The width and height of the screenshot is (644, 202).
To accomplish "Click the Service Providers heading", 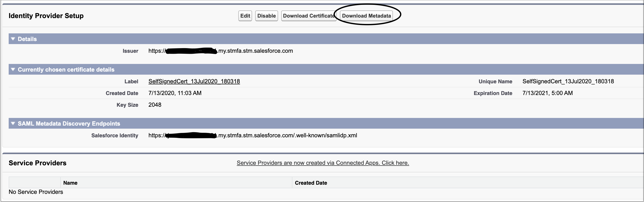I will [38, 163].
